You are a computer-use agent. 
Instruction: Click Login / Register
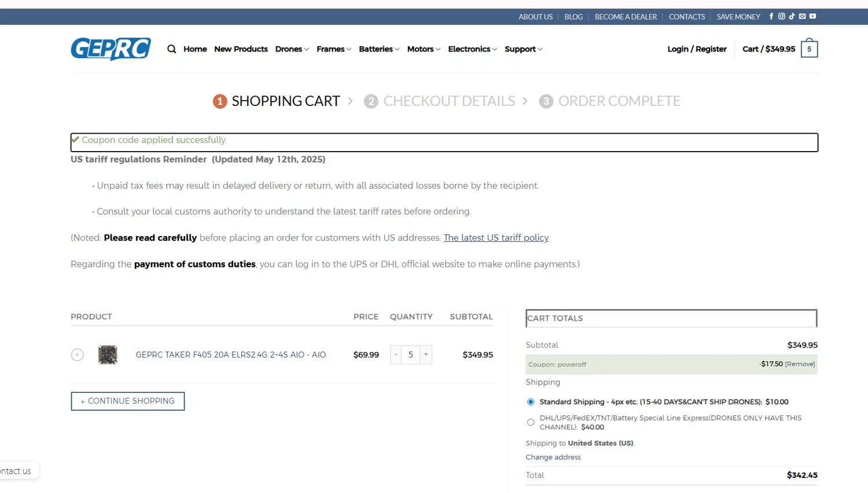(x=697, y=49)
